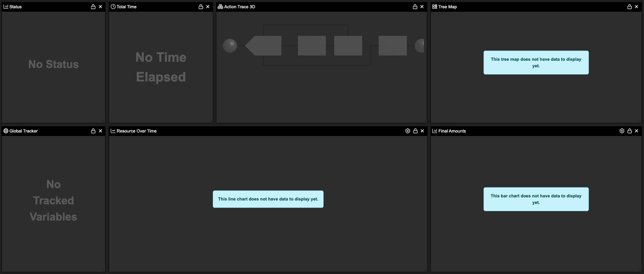Open Resource Over Time settings gear
644x274 pixels.
coord(408,131)
